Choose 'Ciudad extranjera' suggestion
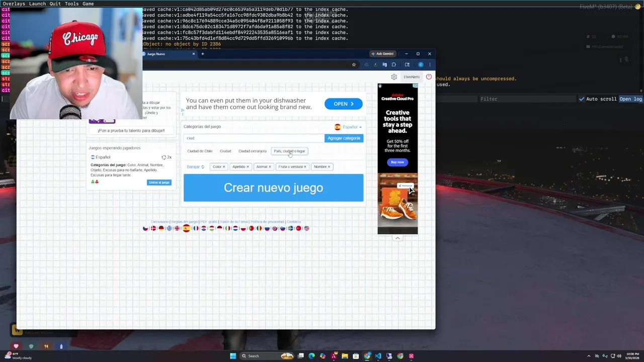Image resolution: width=644 pixels, height=362 pixels. 253,151
